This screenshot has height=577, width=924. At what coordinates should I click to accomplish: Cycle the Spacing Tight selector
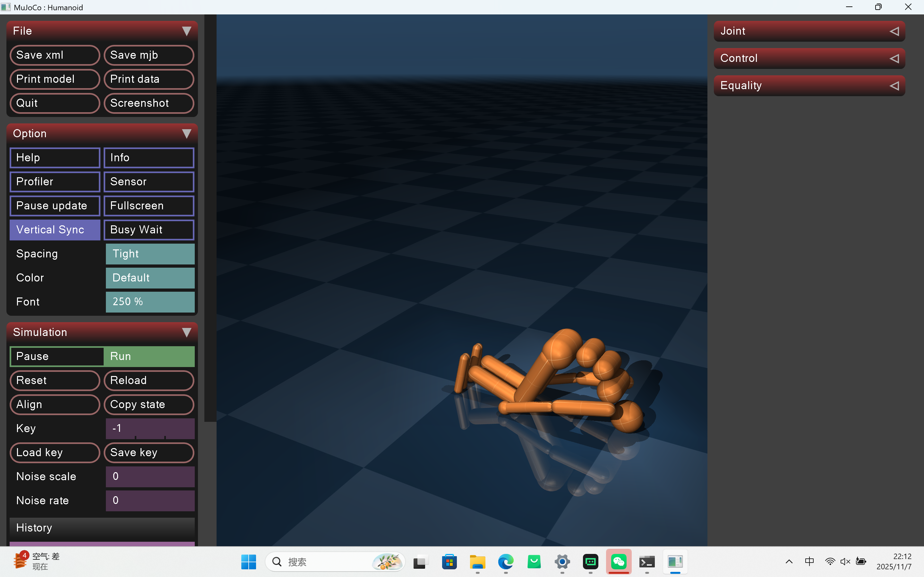(x=150, y=254)
